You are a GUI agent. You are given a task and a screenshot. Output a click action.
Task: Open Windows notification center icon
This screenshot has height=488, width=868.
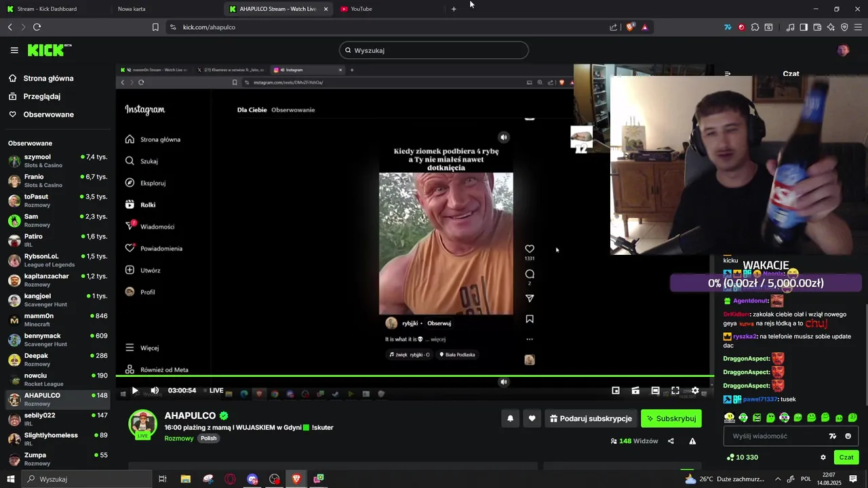click(x=853, y=479)
